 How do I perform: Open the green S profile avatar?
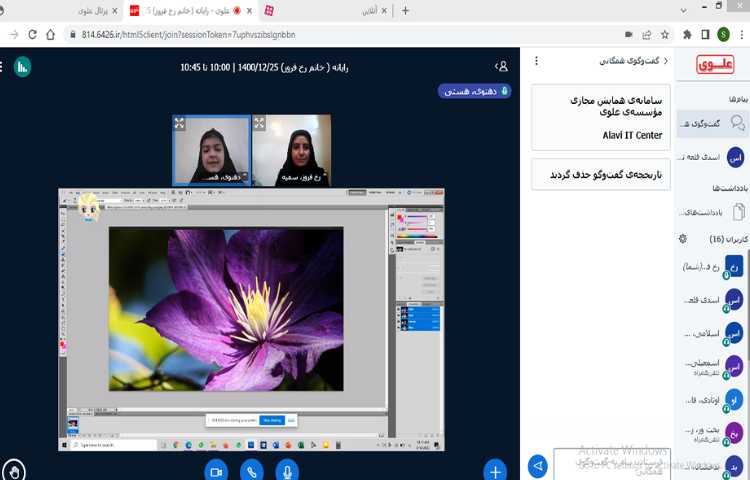(x=723, y=34)
